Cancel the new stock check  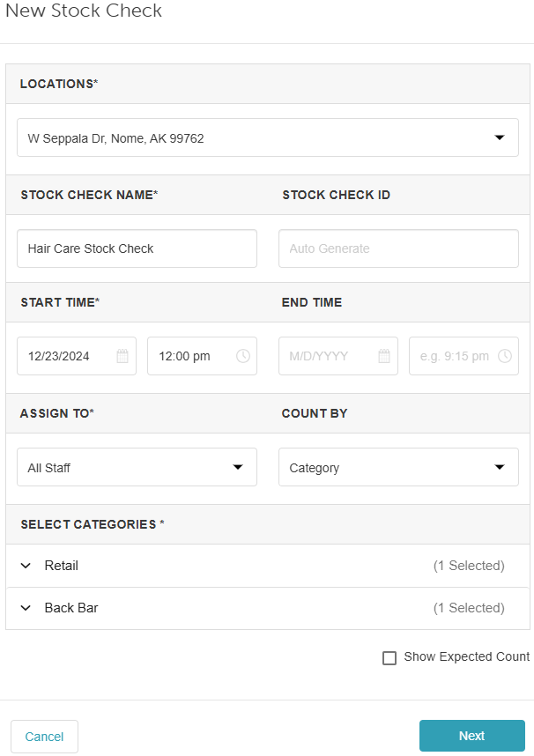tap(44, 737)
